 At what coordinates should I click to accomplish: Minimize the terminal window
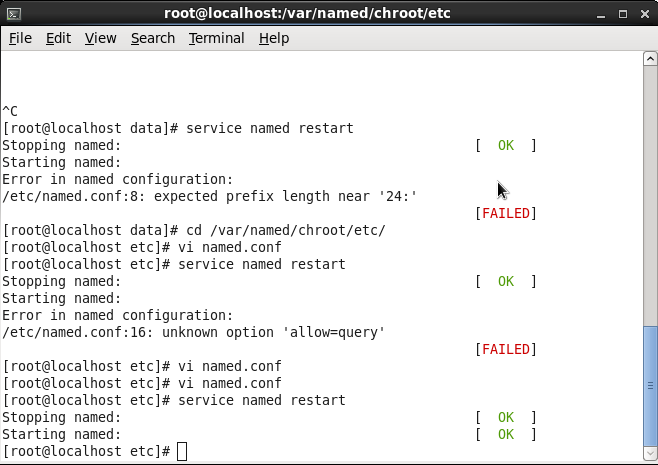pyautogui.click(x=599, y=12)
